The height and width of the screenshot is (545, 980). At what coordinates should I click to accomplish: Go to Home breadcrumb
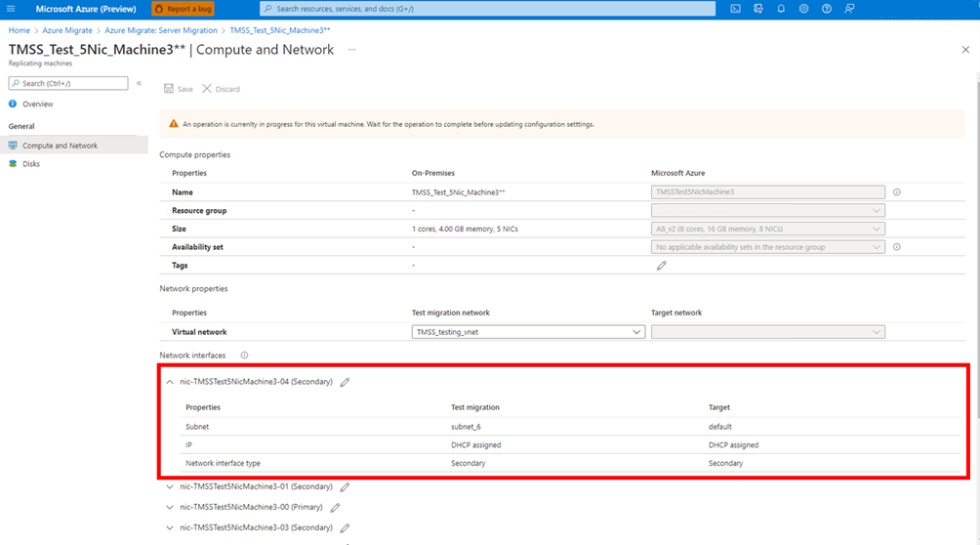[19, 30]
